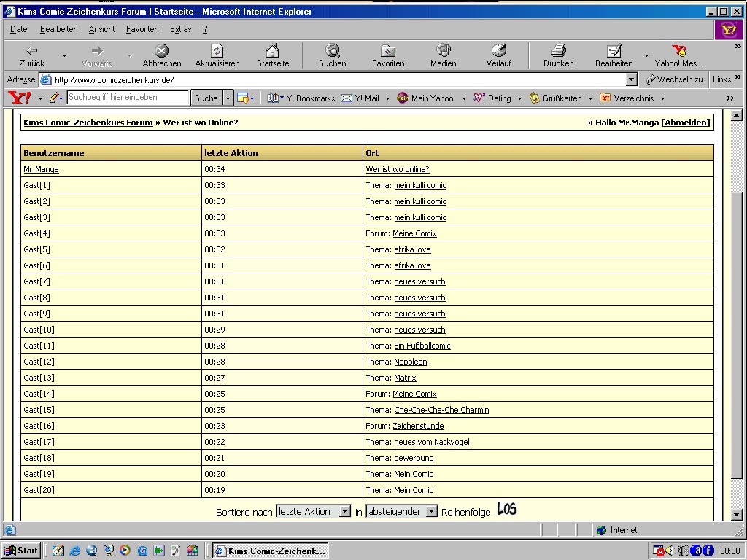Screen dimensions: 747x560
Task: Click the Drucken printer icon
Action: click(559, 51)
